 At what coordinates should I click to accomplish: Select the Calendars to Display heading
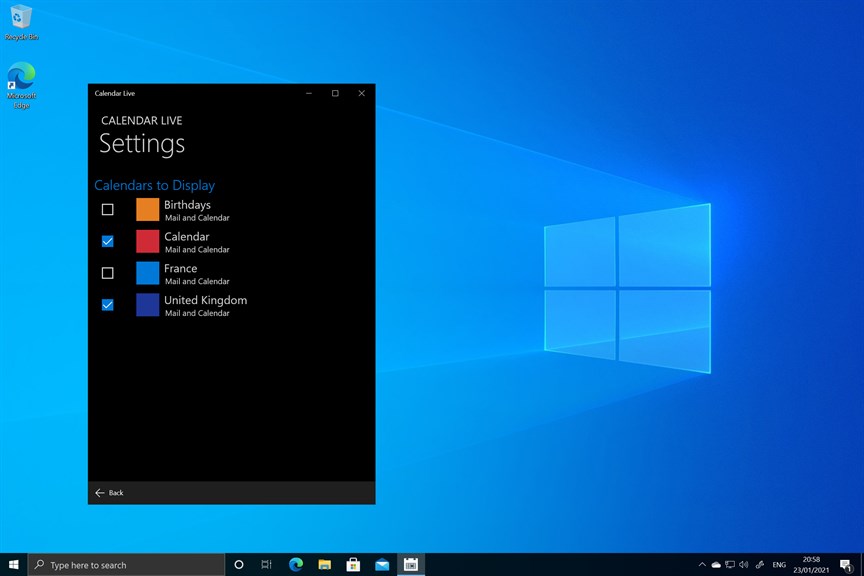pyautogui.click(x=154, y=185)
